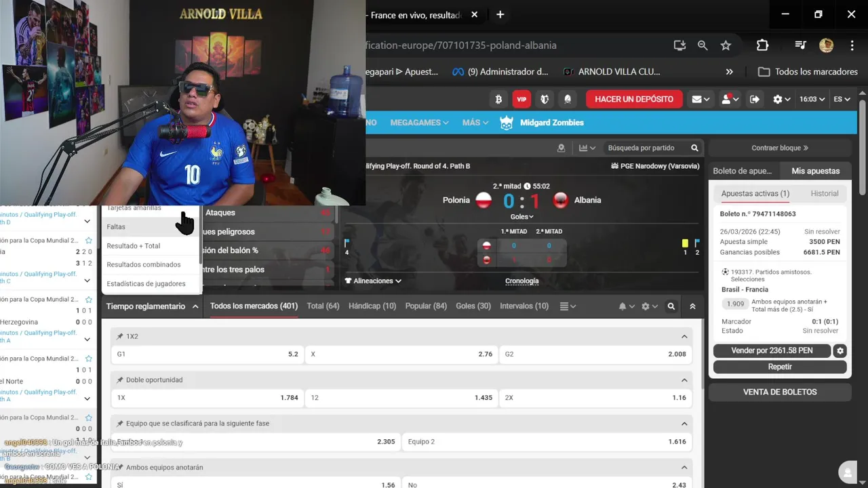Click Vender por 2361.58 PEN button
868x488 pixels.
click(772, 350)
